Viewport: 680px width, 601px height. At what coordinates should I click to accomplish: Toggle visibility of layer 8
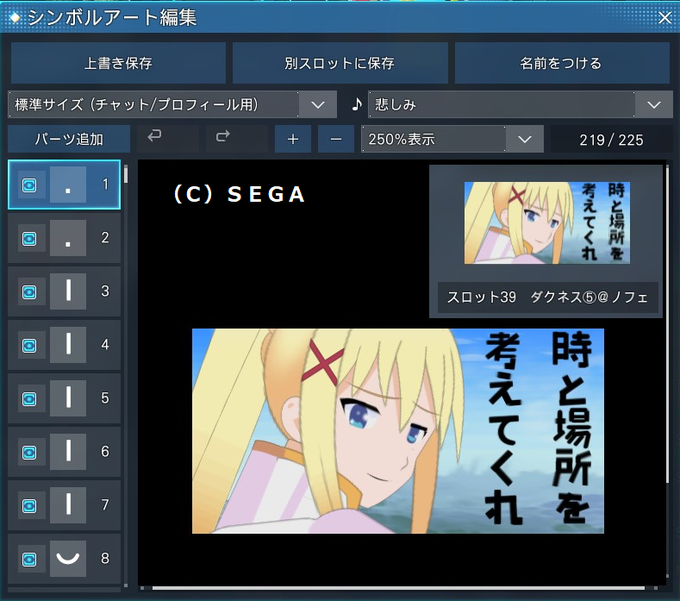pyautogui.click(x=29, y=559)
